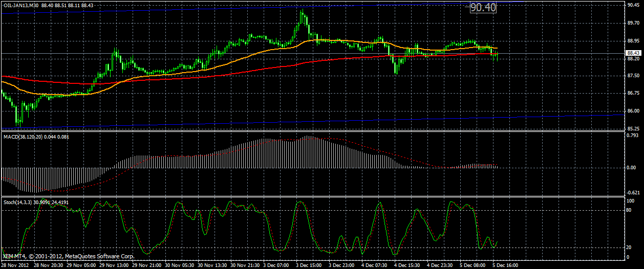644x269 pixels.
Task: Click the 89.70 price axis value
Action: (x=633, y=23)
